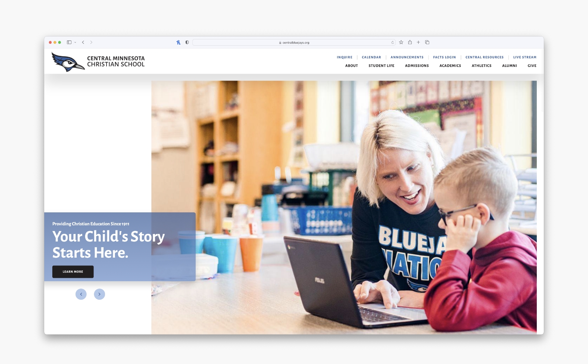Open the Inquire link
This screenshot has width=588, height=364.
tap(344, 57)
